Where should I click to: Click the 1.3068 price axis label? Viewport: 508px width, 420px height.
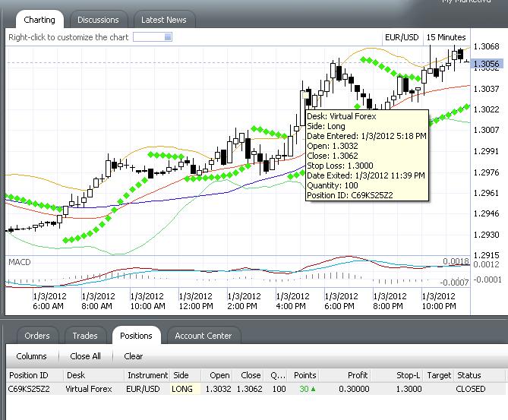pyautogui.click(x=486, y=46)
